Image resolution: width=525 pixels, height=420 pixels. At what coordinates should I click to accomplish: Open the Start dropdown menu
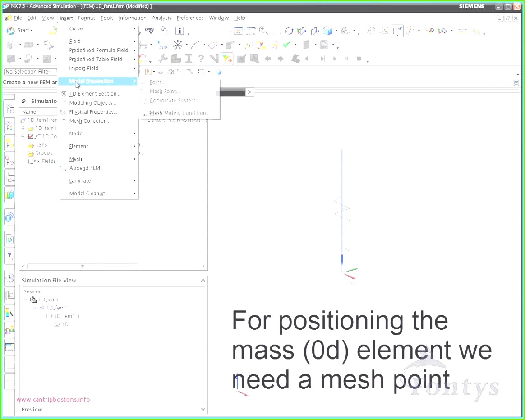pyautogui.click(x=20, y=31)
